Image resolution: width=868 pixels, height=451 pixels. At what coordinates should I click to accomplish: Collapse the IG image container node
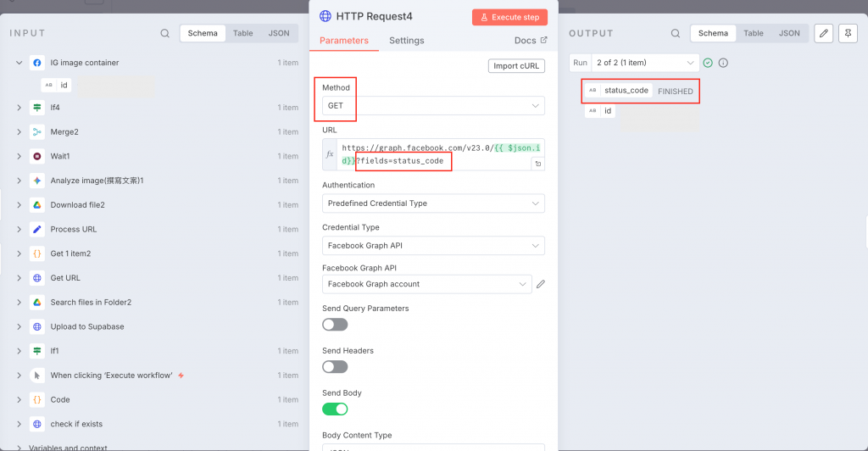tap(19, 63)
